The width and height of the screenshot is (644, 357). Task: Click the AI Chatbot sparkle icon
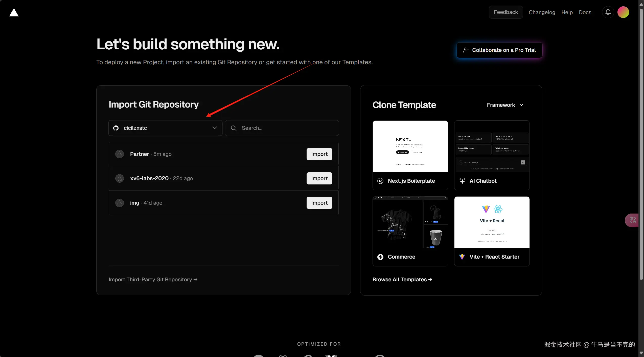[x=462, y=181]
